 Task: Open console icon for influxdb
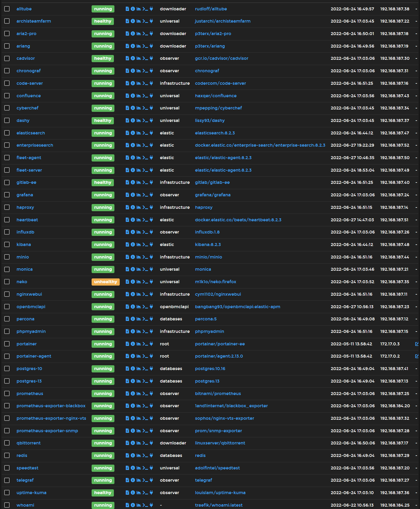coord(145,232)
